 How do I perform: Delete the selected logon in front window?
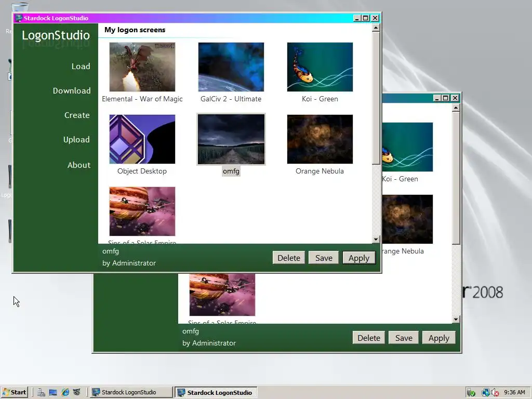pos(289,258)
